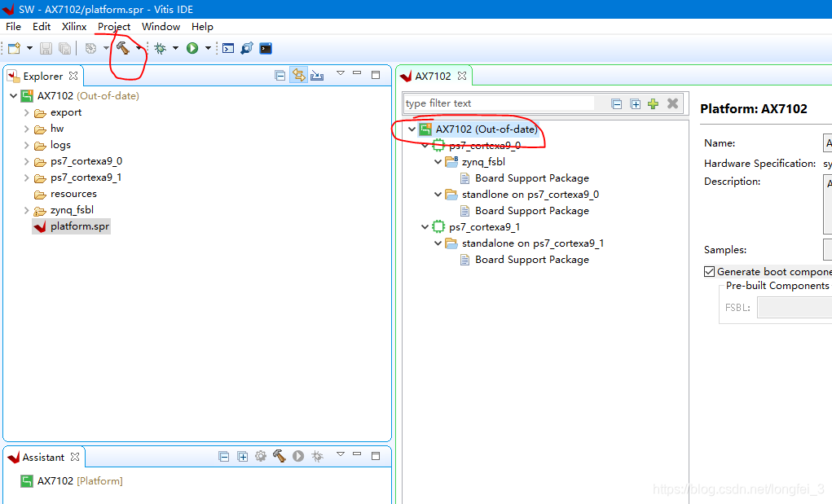Viewport: 832px width, 504px height.
Task: Open Explorer view menu triangle
Action: click(341, 73)
